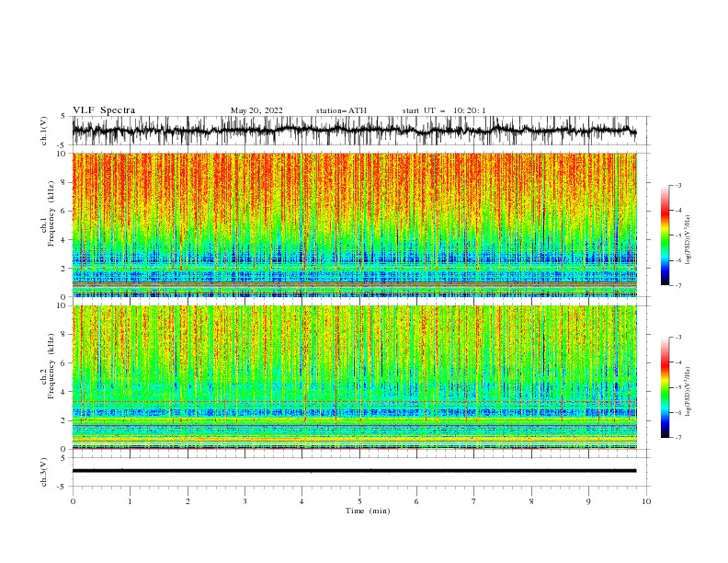
Task: Click the '-3' label on ch.1 color bar
Action: (678, 185)
